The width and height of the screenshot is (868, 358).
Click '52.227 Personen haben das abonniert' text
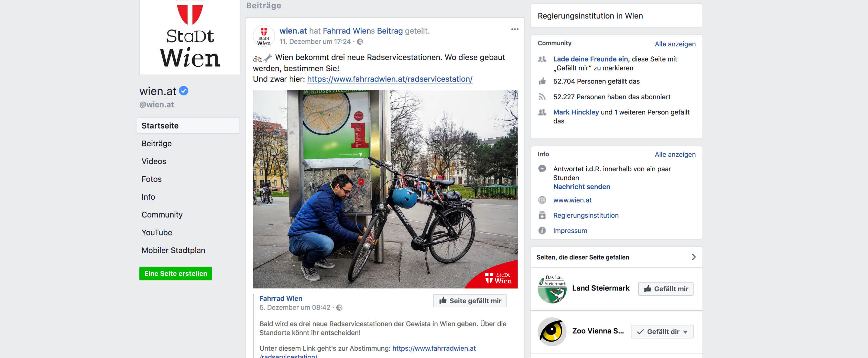612,97
